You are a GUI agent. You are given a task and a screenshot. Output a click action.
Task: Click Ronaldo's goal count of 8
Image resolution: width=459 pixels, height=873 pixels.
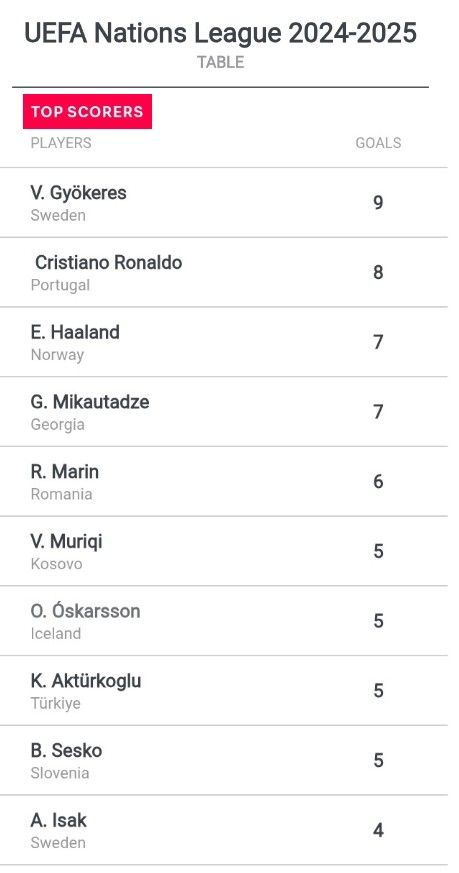pos(378,272)
